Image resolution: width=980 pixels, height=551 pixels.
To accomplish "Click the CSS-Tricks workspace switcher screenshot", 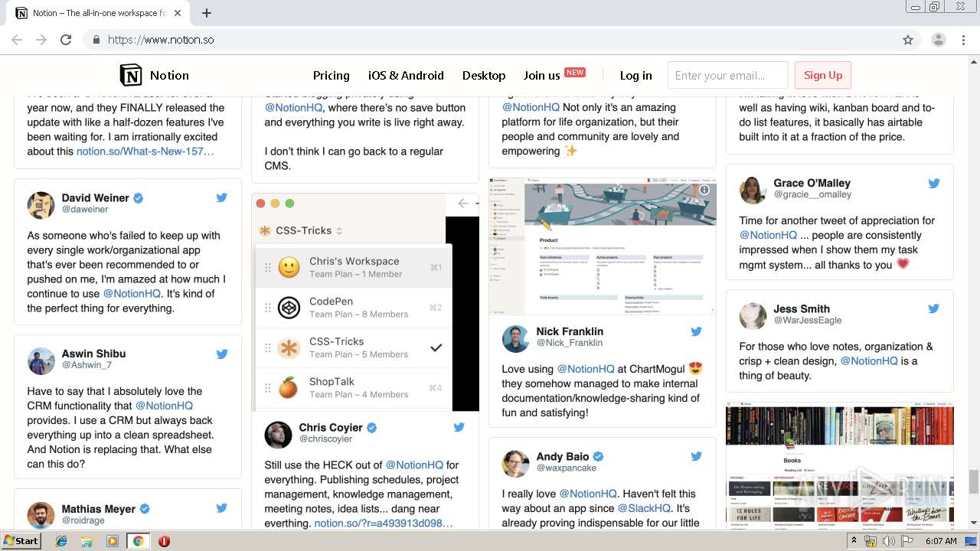I will pyautogui.click(x=365, y=302).
